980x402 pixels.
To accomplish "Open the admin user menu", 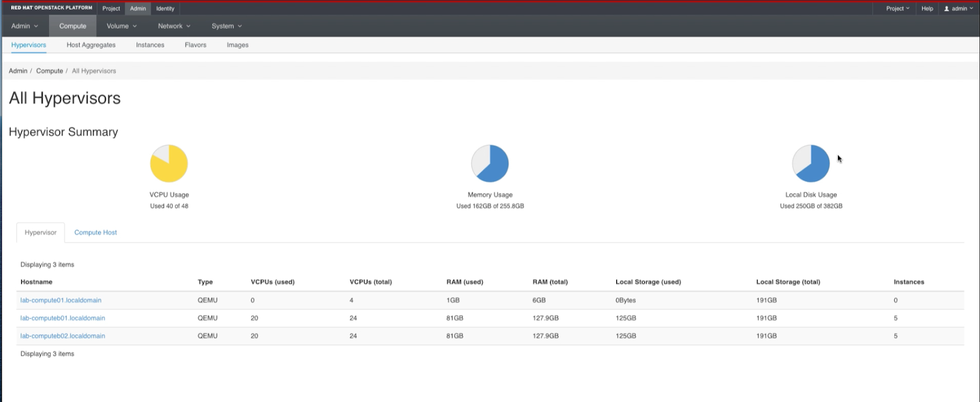I will [959, 9].
